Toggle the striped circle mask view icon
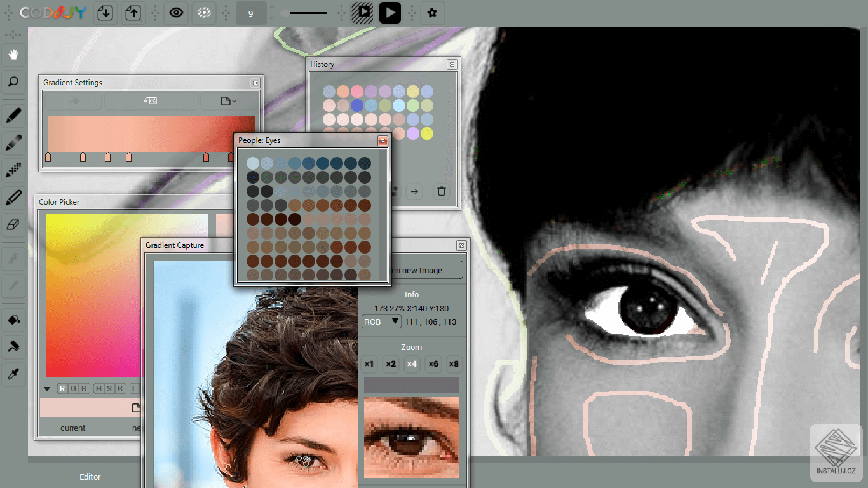Image resolution: width=868 pixels, height=488 pixels. click(x=204, y=13)
